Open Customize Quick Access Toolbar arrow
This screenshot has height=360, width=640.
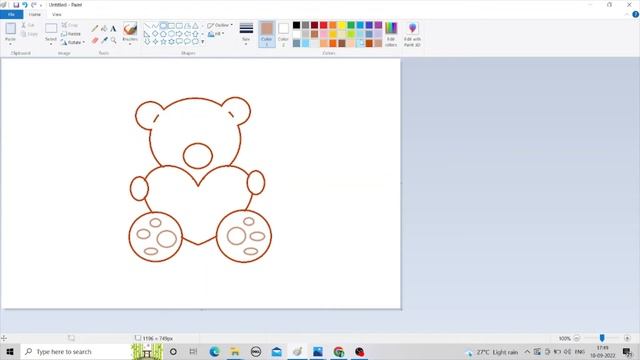click(x=41, y=5)
